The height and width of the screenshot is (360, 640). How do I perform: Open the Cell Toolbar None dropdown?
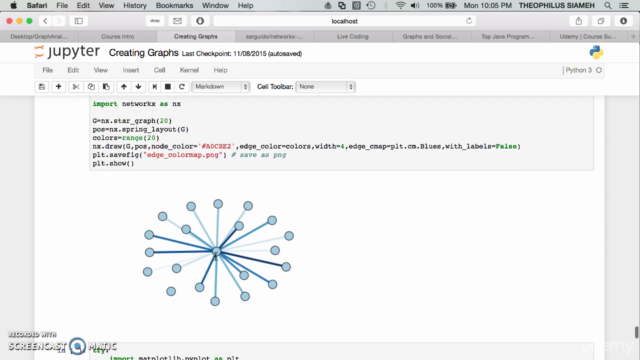click(325, 87)
